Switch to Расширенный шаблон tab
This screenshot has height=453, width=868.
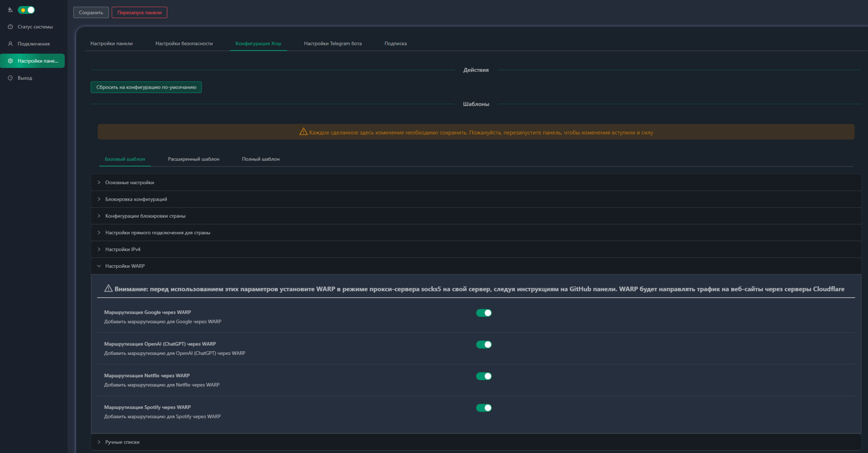194,159
